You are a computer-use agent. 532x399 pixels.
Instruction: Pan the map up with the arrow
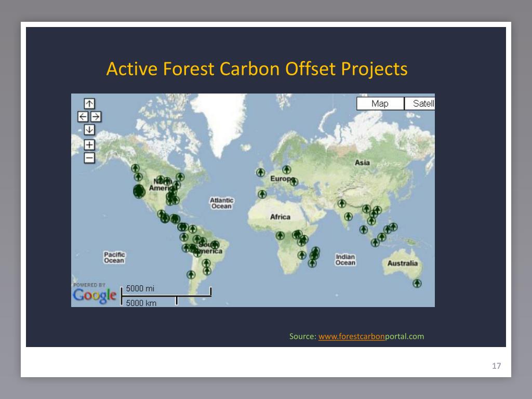[89, 103]
